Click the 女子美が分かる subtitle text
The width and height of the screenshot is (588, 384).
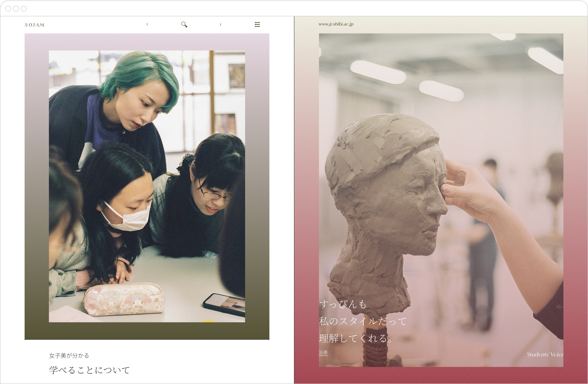[x=69, y=356]
